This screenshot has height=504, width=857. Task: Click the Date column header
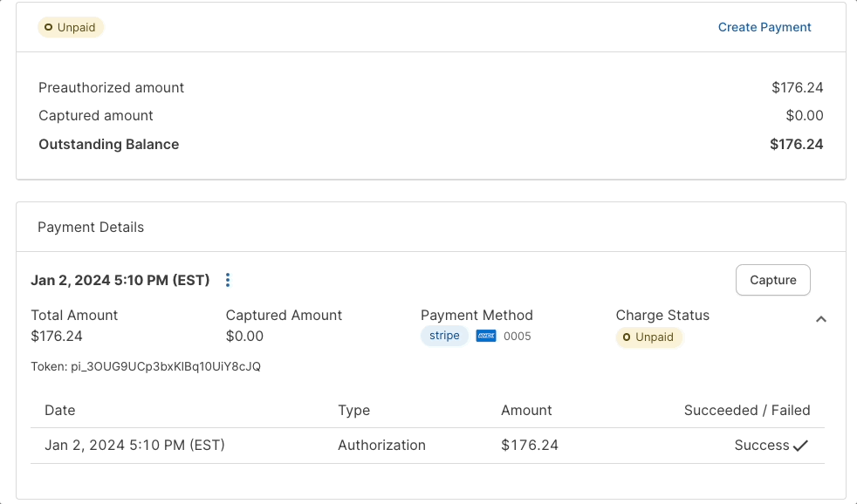tap(60, 410)
